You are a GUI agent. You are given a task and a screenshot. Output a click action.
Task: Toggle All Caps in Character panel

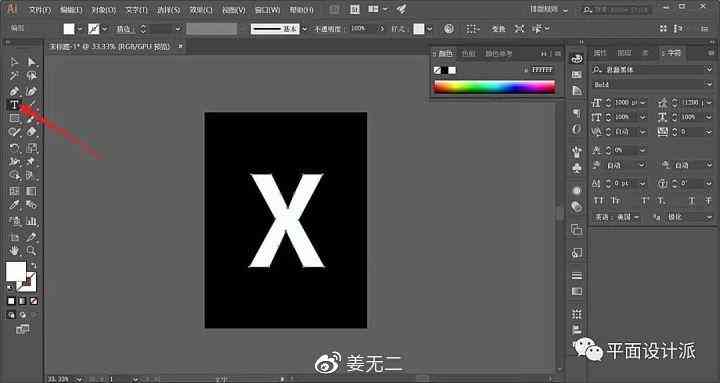(x=598, y=201)
